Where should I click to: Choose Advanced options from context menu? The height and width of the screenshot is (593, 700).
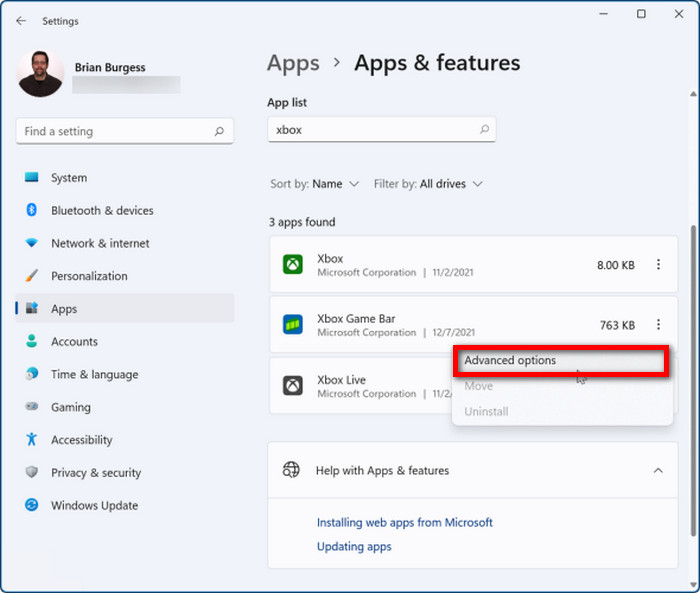pyautogui.click(x=561, y=360)
